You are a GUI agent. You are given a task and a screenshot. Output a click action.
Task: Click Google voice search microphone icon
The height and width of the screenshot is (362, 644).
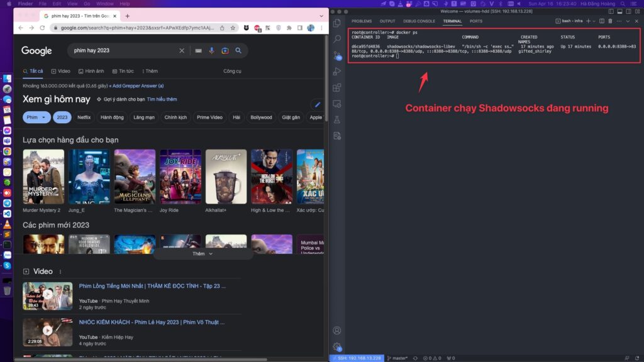211,50
